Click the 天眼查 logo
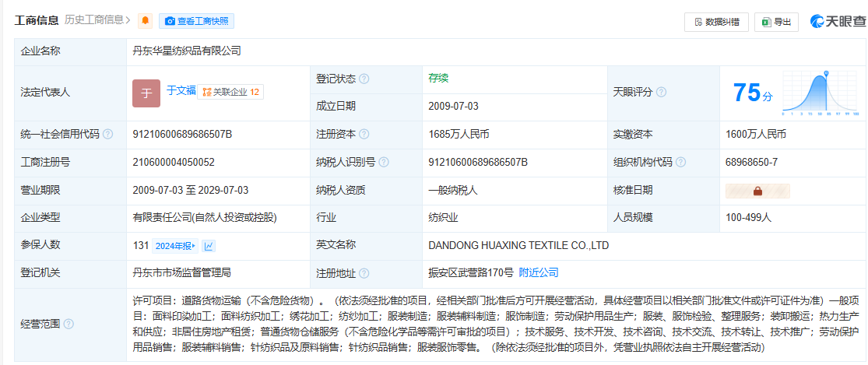Image resolution: width=868 pixels, height=365 pixels. pos(838,22)
